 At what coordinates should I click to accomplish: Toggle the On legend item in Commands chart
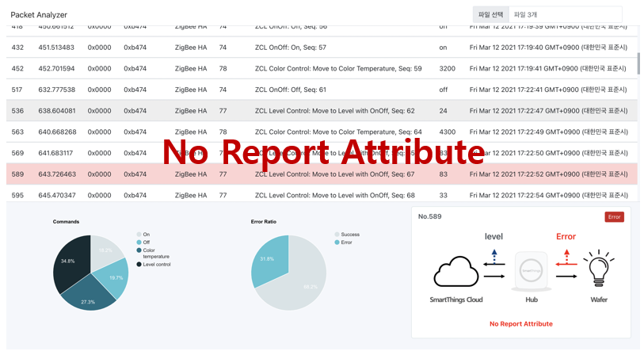[143, 235]
